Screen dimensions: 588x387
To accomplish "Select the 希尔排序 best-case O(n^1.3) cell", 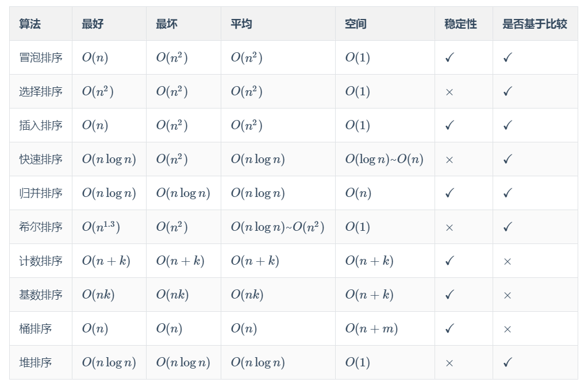I will (101, 227).
